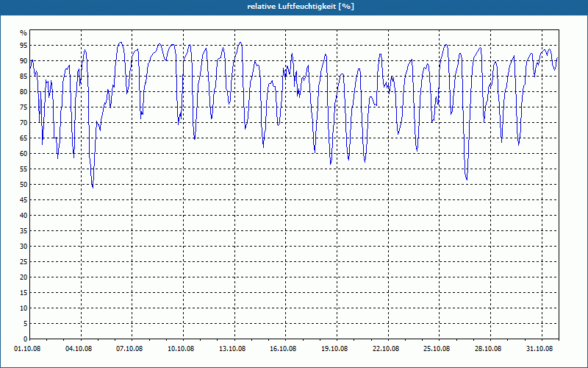
Task: Click the y-axis value 95
Action: pos(24,46)
